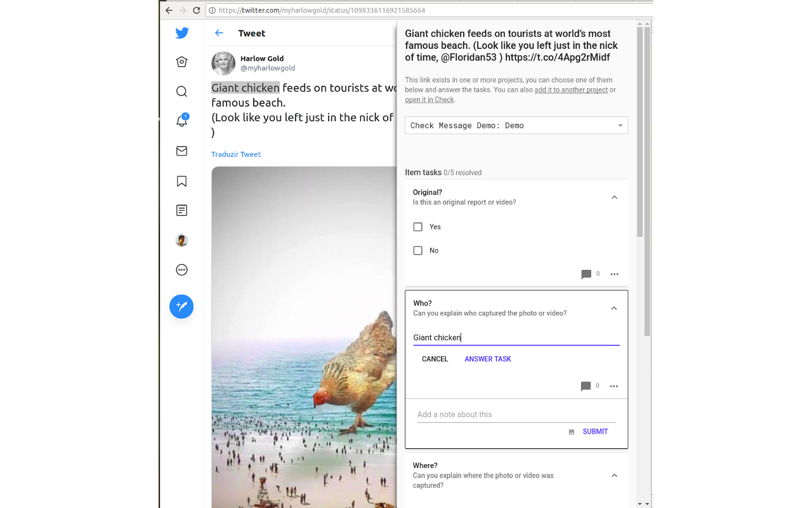Click the browser reload button
Image resolution: width=812 pixels, height=508 pixels.
[x=197, y=10]
